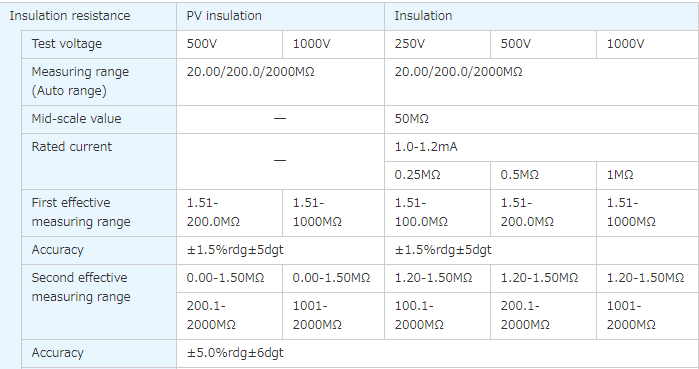Viewport: 699px width, 369px height.
Task: Click the 1.51-100.0MΩ range cell
Action: (437, 213)
